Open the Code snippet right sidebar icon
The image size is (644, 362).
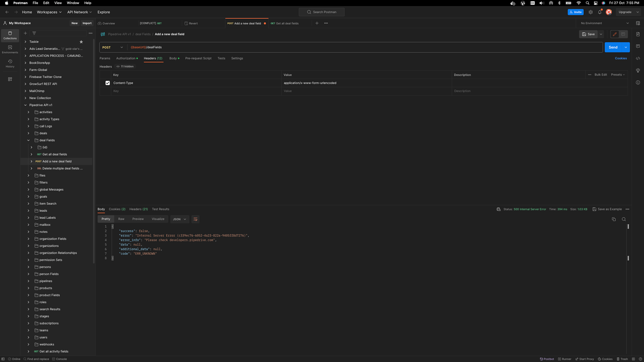tap(638, 58)
